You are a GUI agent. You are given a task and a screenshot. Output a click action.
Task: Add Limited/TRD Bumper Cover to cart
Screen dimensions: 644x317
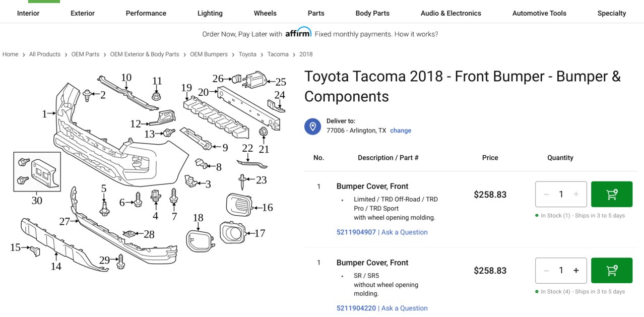[x=611, y=195]
